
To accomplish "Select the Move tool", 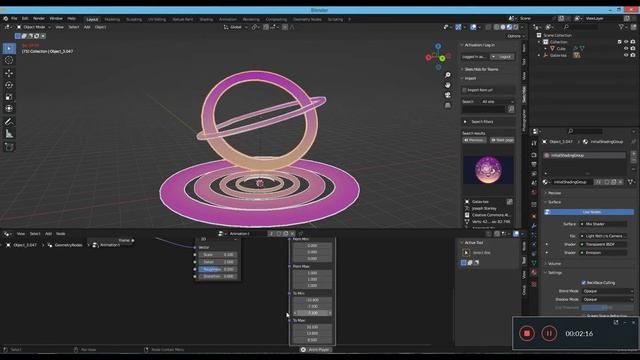I will (9, 73).
